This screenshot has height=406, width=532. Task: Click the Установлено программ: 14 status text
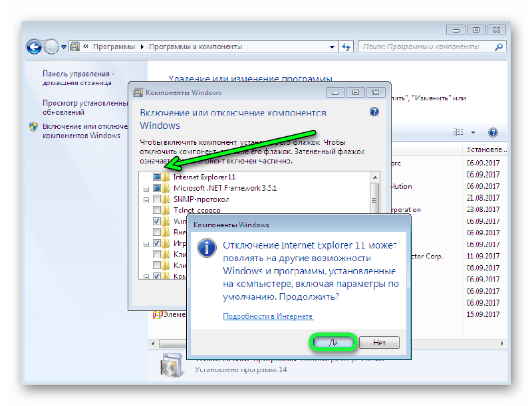(241, 369)
